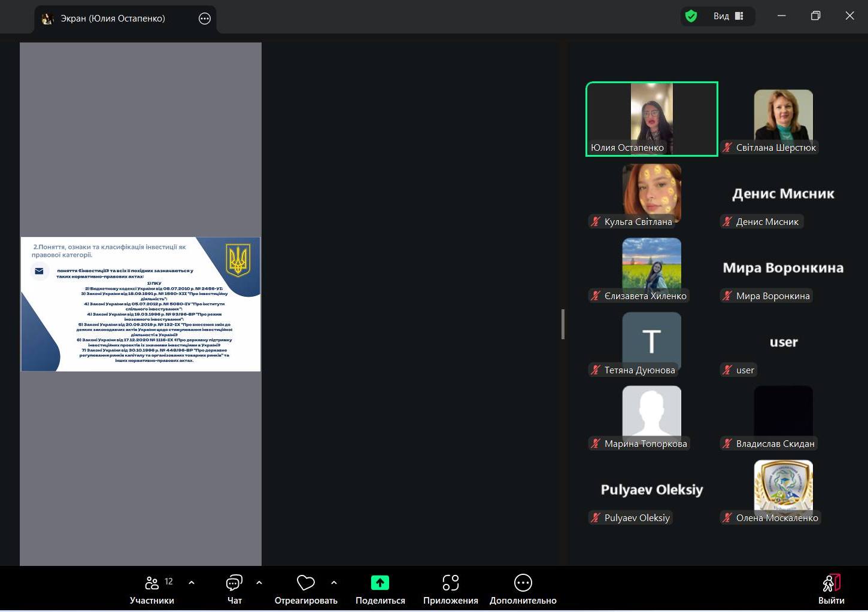Select the shared screen tab of Юлия Остапенко
The width and height of the screenshot is (868, 612).
click(113, 19)
